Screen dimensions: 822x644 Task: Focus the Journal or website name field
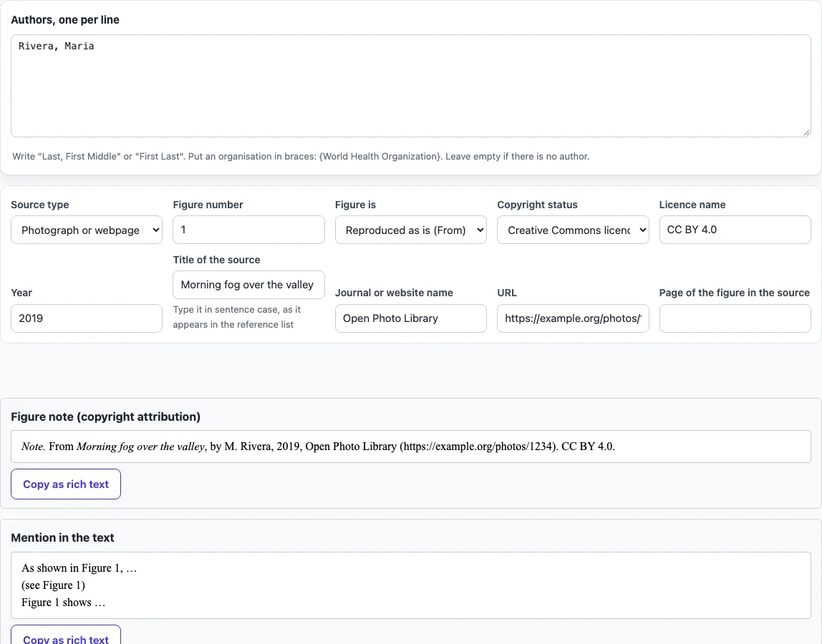pyautogui.click(x=410, y=318)
